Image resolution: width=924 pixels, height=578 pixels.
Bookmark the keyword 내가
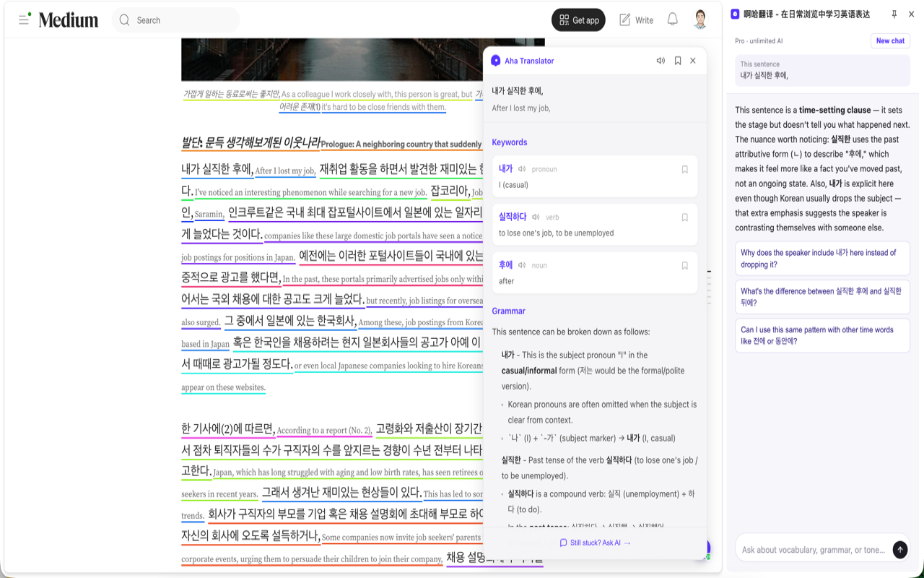[685, 169]
